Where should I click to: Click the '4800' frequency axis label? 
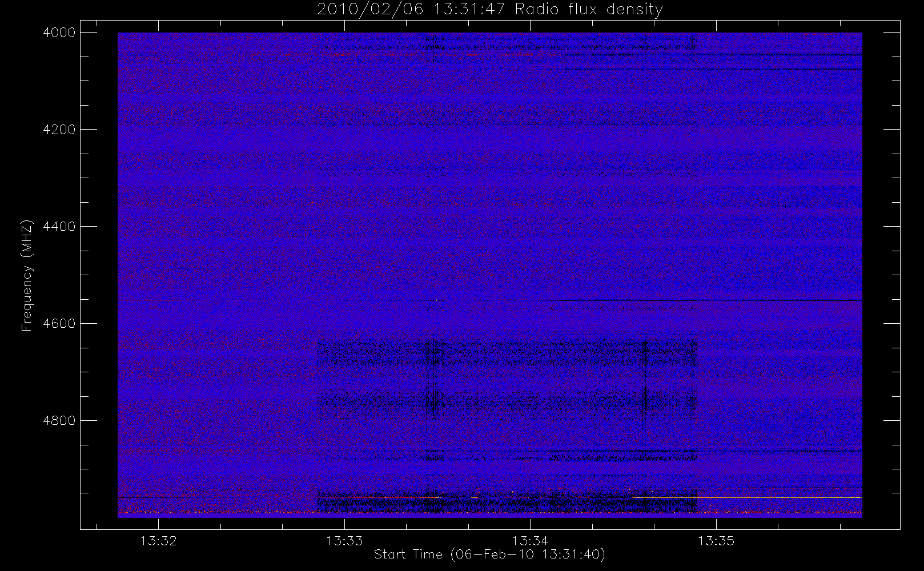coord(59,421)
